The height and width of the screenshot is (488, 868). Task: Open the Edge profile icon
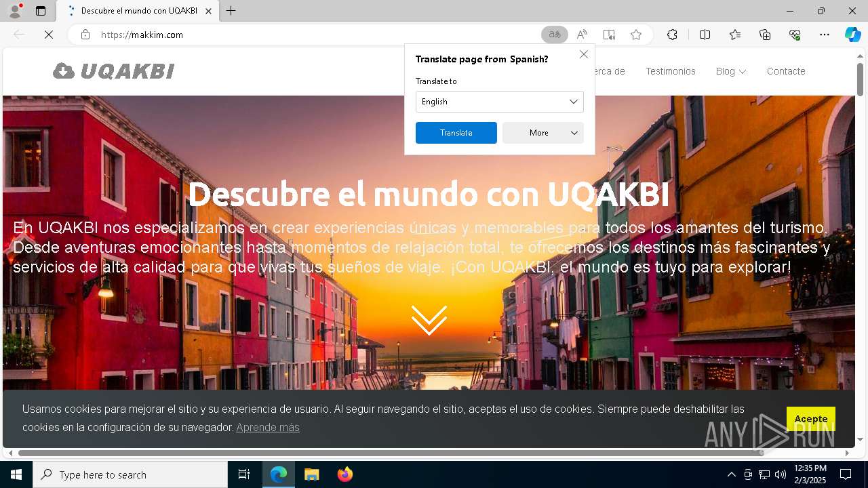[15, 11]
